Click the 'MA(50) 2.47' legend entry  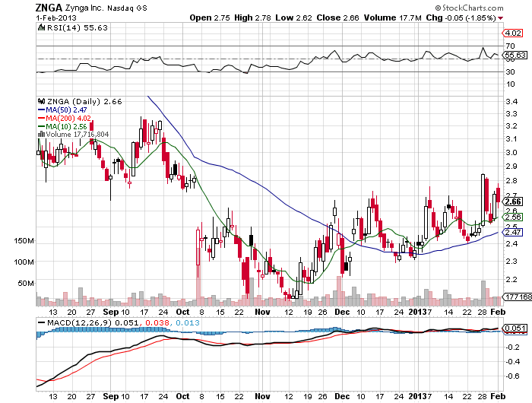[66, 110]
